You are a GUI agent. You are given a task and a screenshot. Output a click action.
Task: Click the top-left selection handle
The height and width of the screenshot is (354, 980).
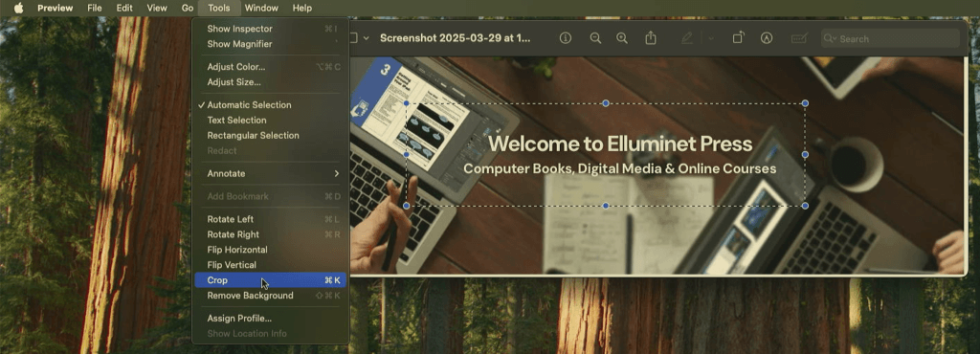click(x=406, y=103)
